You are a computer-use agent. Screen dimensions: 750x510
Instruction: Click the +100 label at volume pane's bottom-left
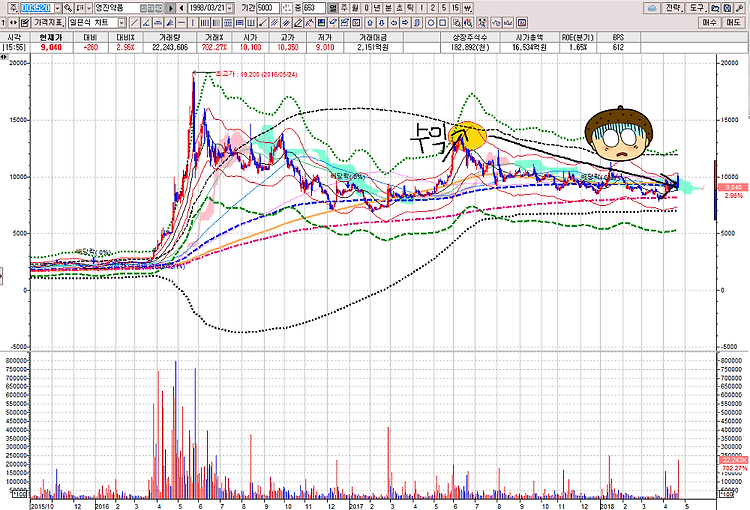click(x=20, y=493)
